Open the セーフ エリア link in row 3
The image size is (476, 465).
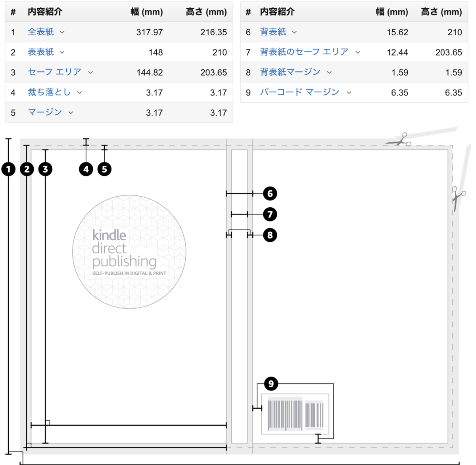(55, 72)
